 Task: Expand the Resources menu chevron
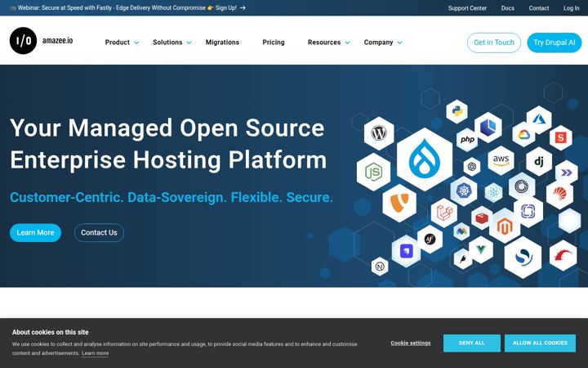click(x=348, y=43)
